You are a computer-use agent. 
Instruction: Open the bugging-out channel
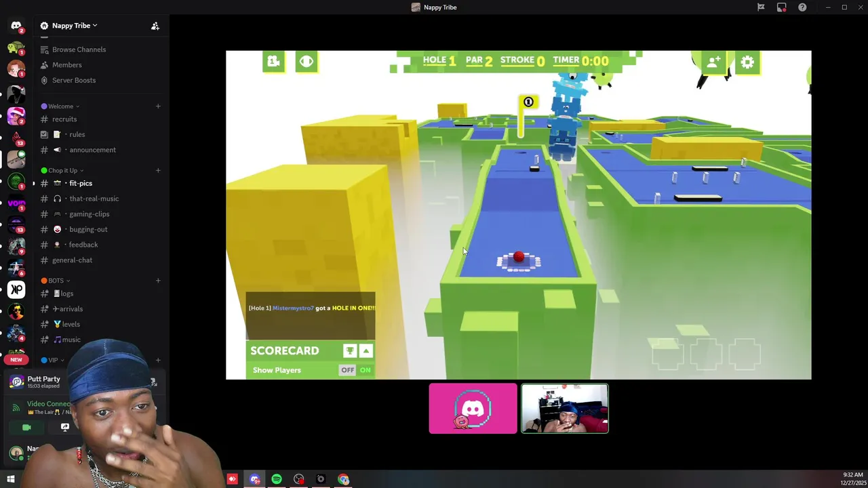click(88, 230)
